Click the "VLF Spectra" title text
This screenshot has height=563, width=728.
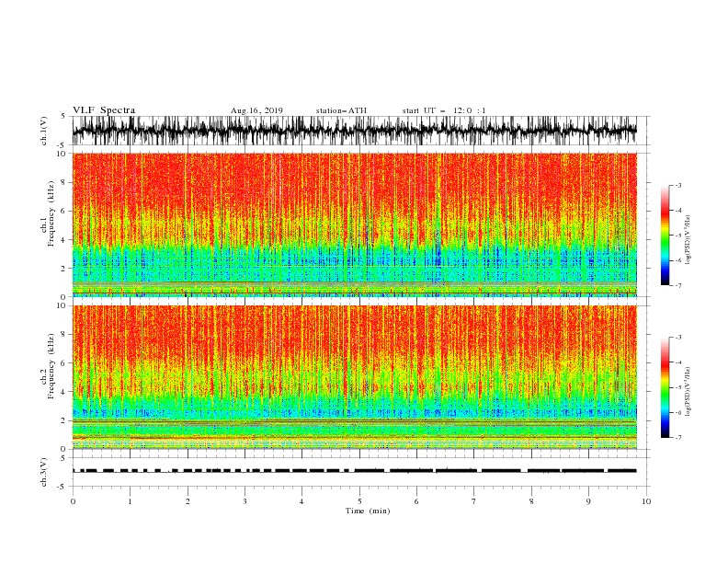tap(104, 110)
